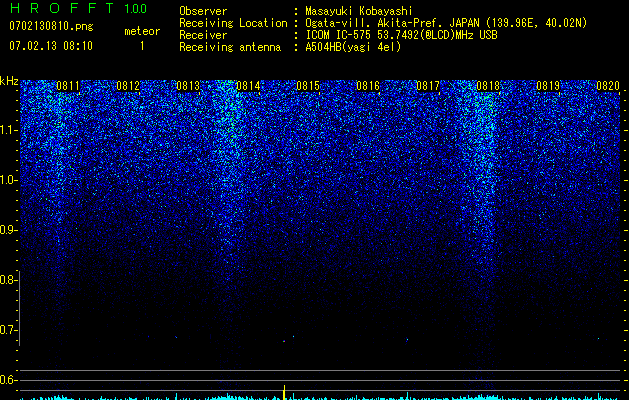Click the Observer label

coord(203,11)
